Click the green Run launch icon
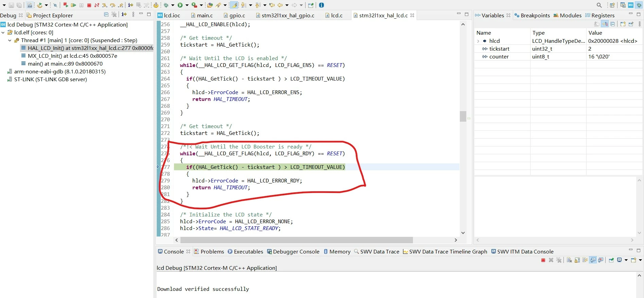The width and height of the screenshot is (644, 298). click(x=180, y=5)
